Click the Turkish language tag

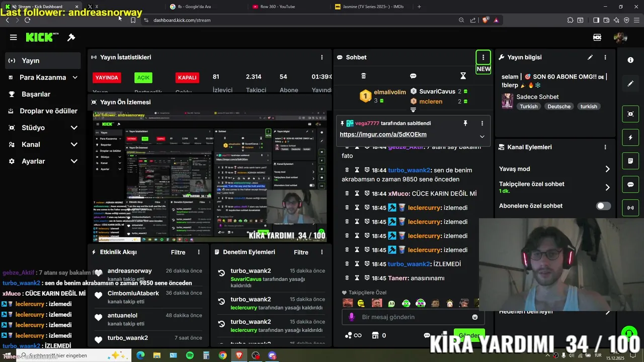click(x=529, y=107)
